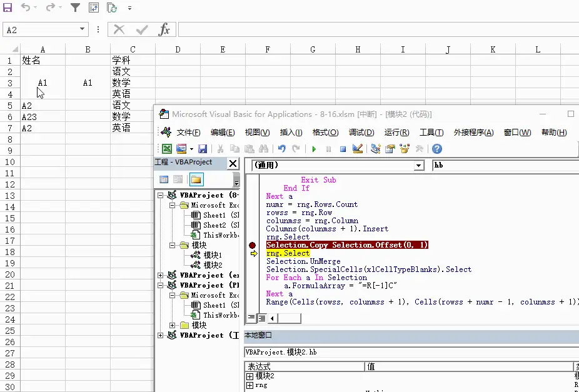This screenshot has height=392, width=579.
Task: Toggle the Filter funnel icon in Excel
Action: pos(75,8)
